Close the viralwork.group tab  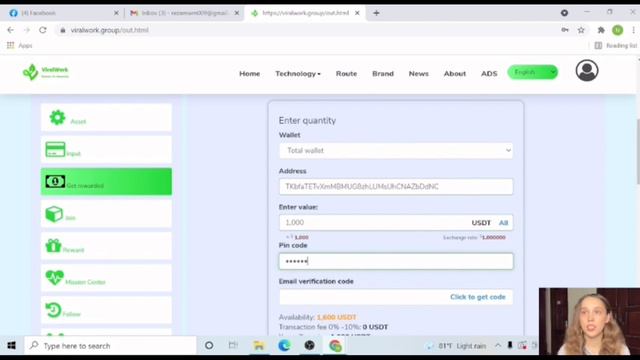click(x=357, y=13)
